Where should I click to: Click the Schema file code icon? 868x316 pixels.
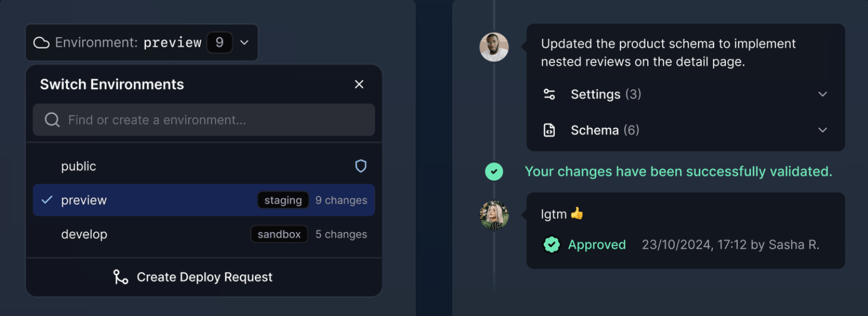(x=549, y=130)
